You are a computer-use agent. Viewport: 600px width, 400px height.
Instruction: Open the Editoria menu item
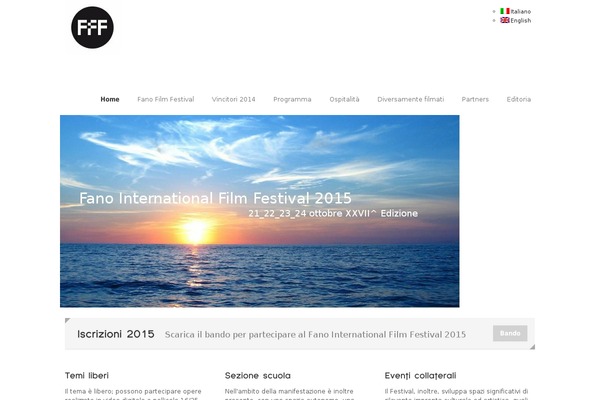[518, 99]
